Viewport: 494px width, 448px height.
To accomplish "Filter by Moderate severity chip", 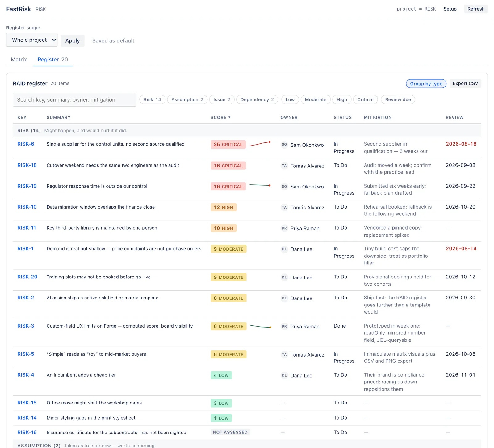I will pos(316,99).
